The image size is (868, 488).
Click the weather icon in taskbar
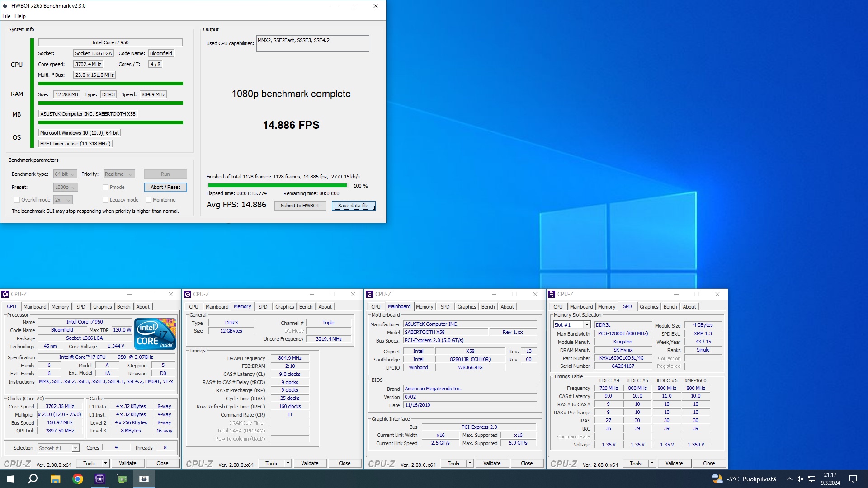(717, 479)
